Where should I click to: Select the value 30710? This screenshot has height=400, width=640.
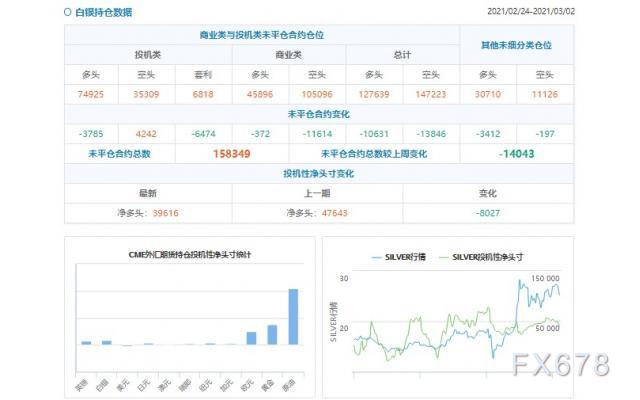488,94
